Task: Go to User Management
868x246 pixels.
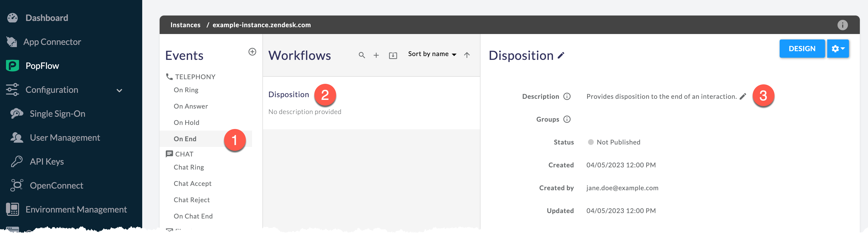Action: pyautogui.click(x=65, y=137)
